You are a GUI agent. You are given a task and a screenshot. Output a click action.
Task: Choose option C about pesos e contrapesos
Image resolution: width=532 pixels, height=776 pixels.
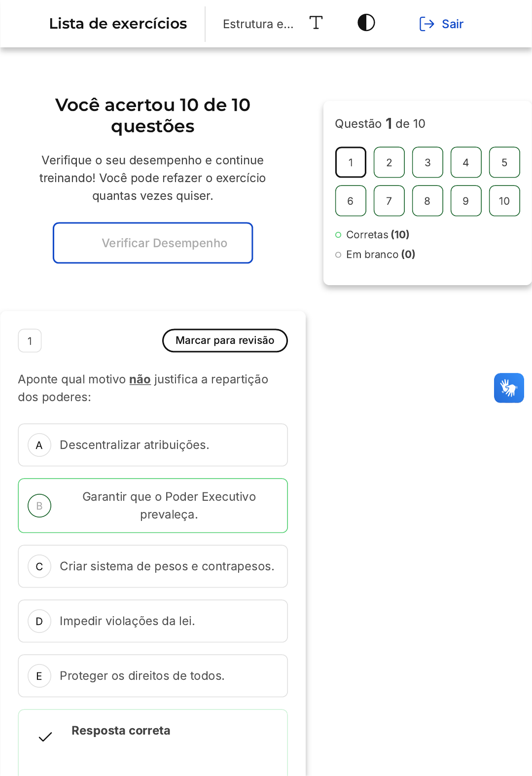pyautogui.click(x=167, y=566)
